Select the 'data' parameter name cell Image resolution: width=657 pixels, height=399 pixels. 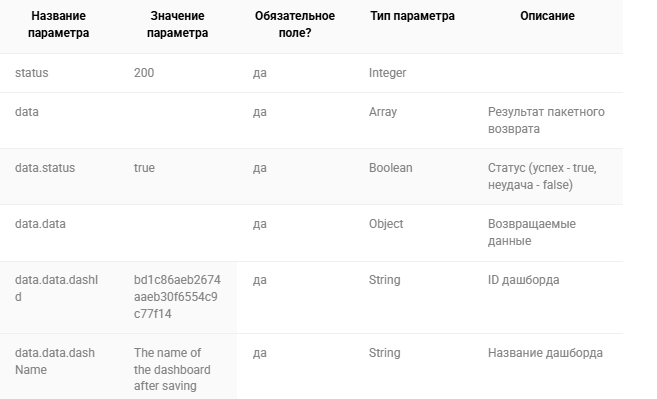pyautogui.click(x=27, y=112)
